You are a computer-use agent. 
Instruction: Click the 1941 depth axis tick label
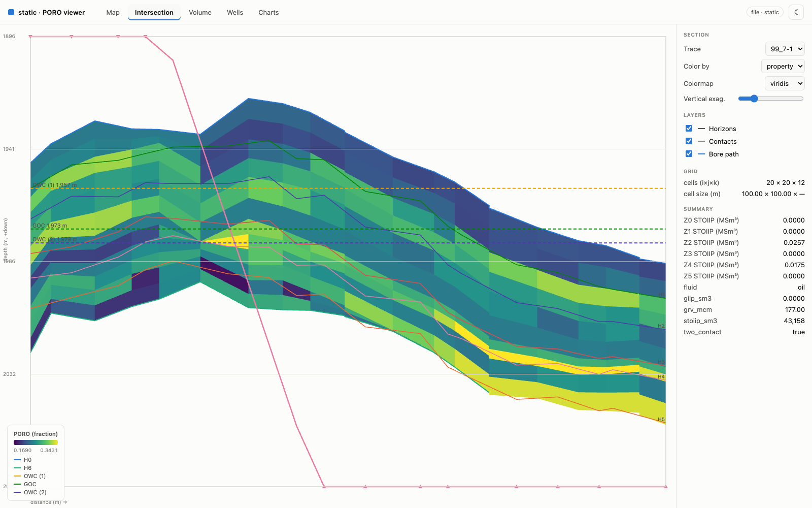(9, 149)
